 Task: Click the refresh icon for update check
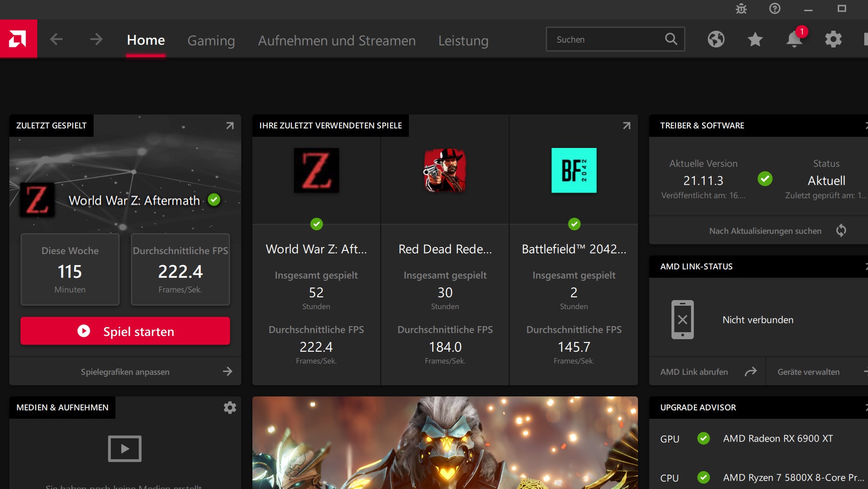(x=841, y=230)
